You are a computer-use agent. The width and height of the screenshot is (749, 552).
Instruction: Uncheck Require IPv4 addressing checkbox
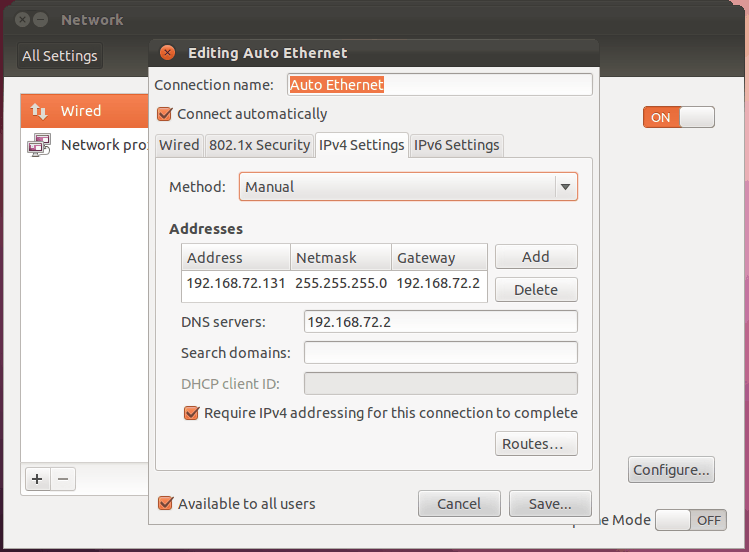pyautogui.click(x=191, y=413)
